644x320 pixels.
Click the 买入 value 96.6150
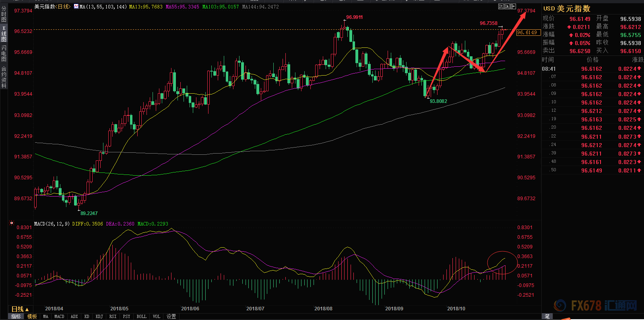[x=631, y=51]
